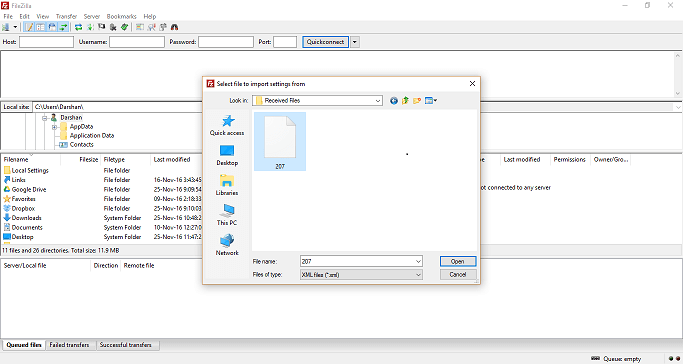Open the Server menu
Screen dimensions: 683x364
(x=92, y=16)
